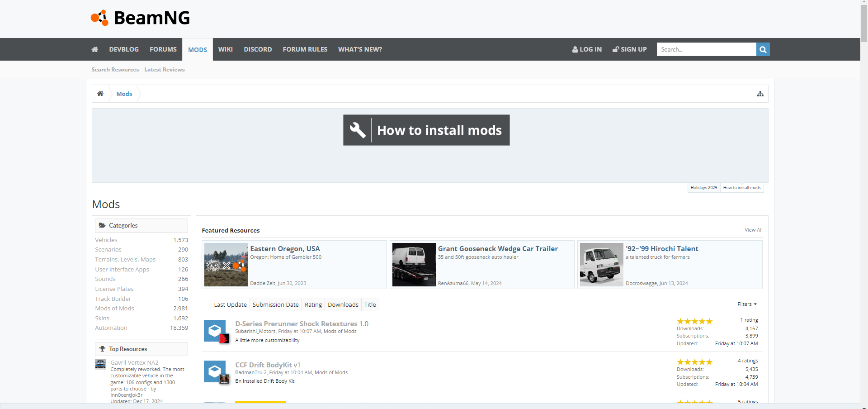The image size is (868, 409).
Task: Open Grant Gooseneck Wedge Car Trailer thumbnail
Action: click(x=414, y=265)
